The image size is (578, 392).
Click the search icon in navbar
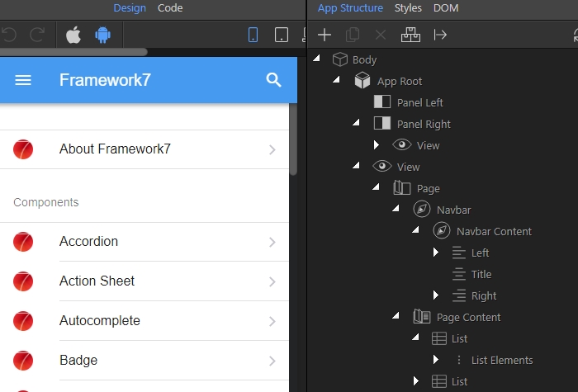(x=273, y=80)
